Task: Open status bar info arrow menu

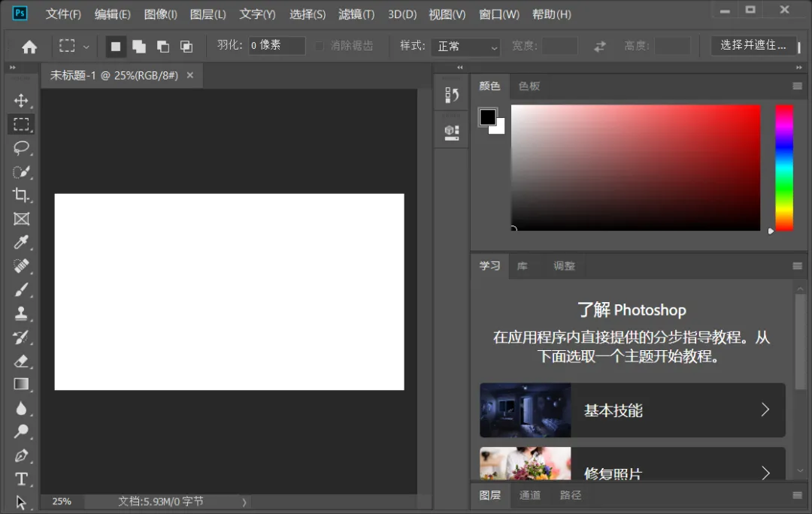Action: (x=244, y=501)
